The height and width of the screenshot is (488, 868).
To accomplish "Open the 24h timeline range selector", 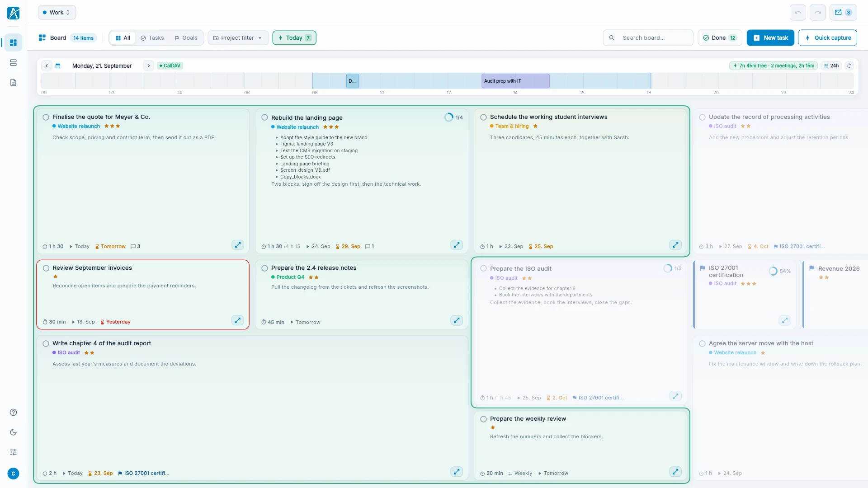I will click(831, 66).
